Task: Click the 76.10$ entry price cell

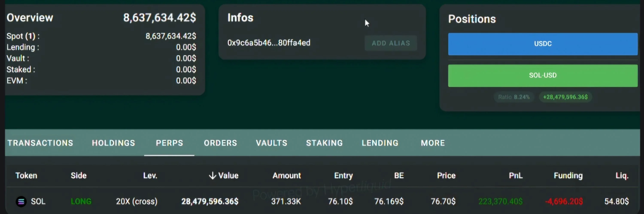Action: 340,202
